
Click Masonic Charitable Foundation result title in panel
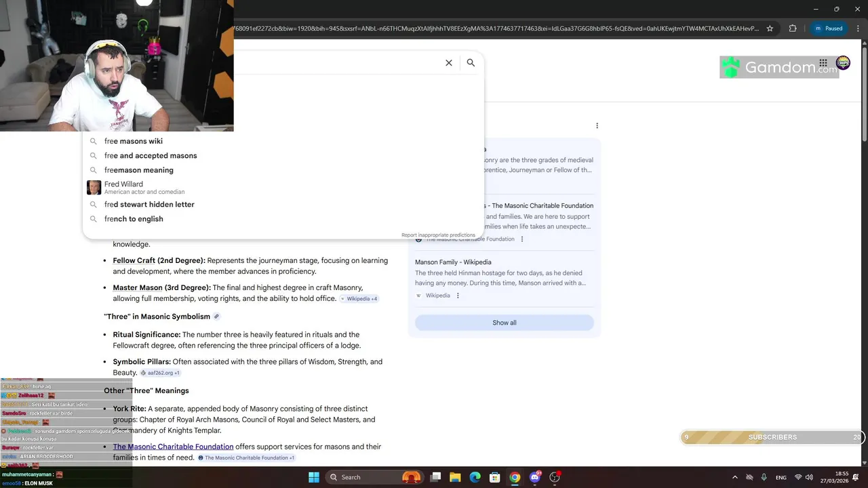539,205
